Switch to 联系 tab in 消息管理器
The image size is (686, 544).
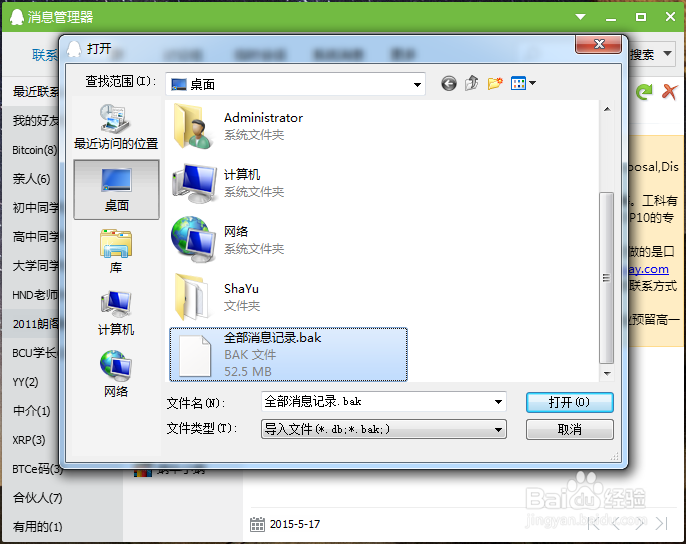(45, 55)
